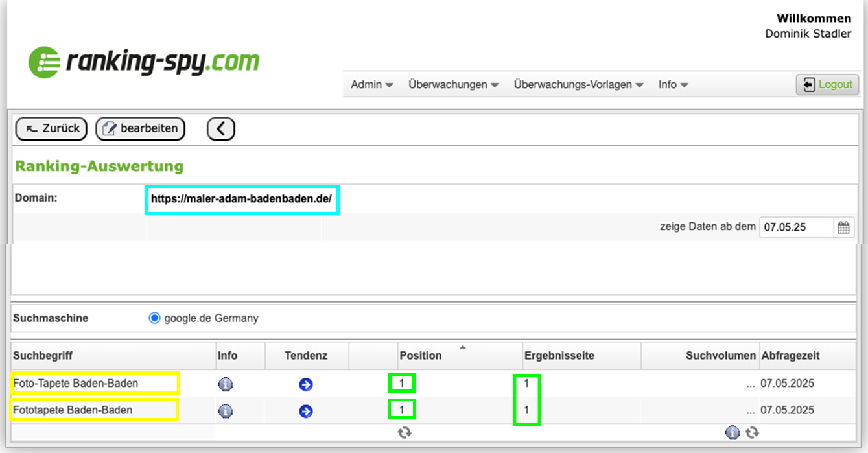Viewport: 868px width, 453px height.
Task: Click trend arrow for Foto-Tapete Baden-Baden
Action: point(306,384)
